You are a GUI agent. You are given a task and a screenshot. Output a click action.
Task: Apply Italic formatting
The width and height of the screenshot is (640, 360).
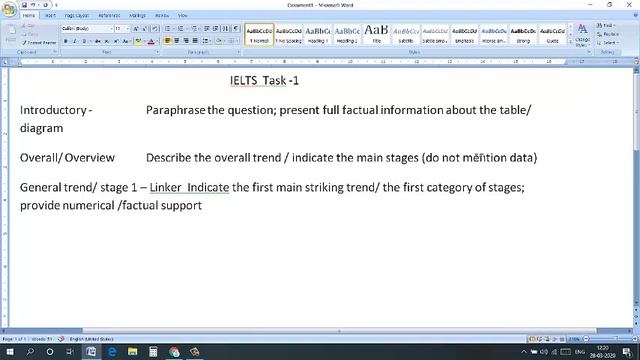tap(75, 41)
